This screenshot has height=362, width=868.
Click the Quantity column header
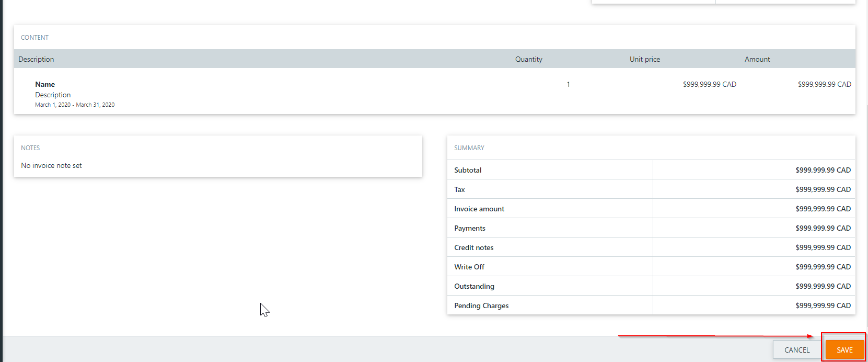tap(528, 59)
